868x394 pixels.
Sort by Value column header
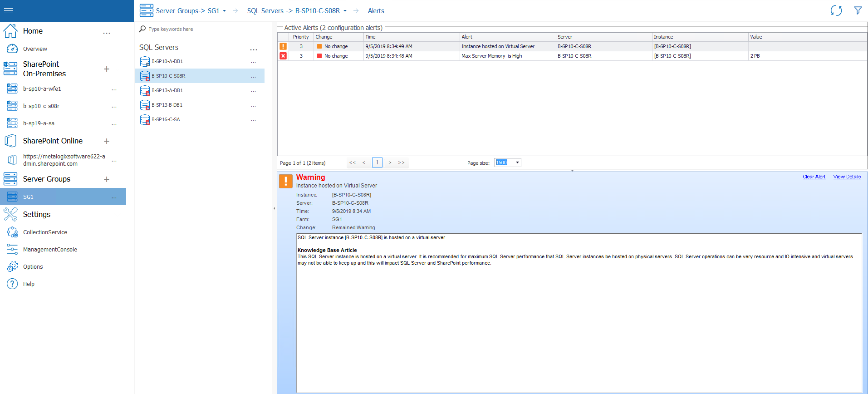pos(808,37)
